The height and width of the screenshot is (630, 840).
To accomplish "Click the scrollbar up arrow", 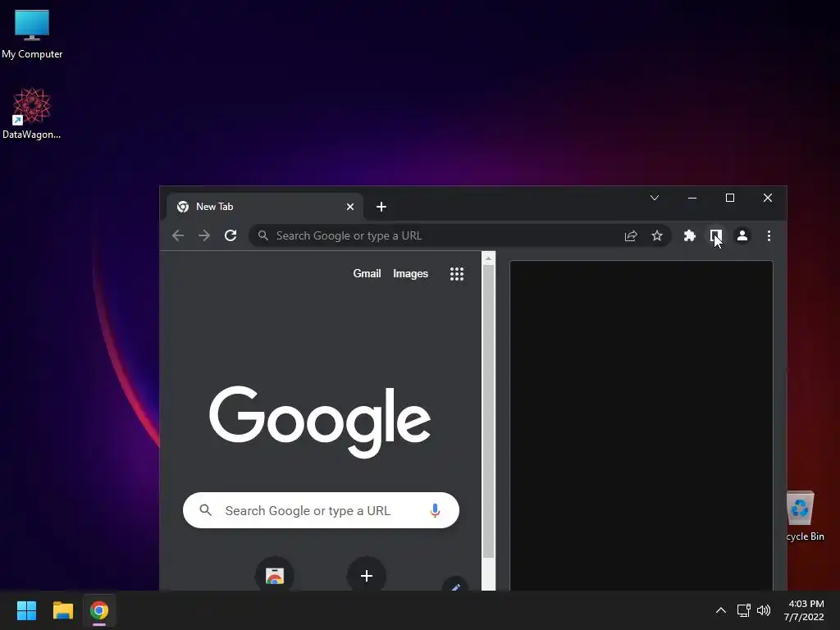I will coord(488,258).
